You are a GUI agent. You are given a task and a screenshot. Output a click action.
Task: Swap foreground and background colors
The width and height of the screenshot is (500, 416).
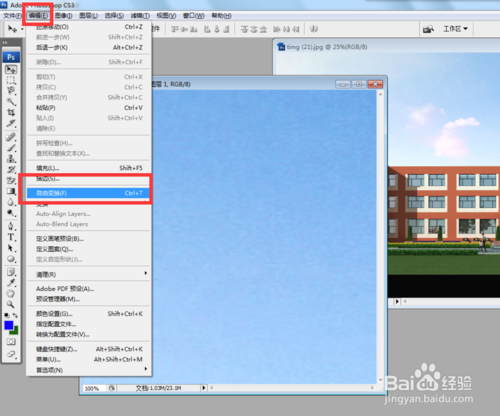click(x=15, y=315)
